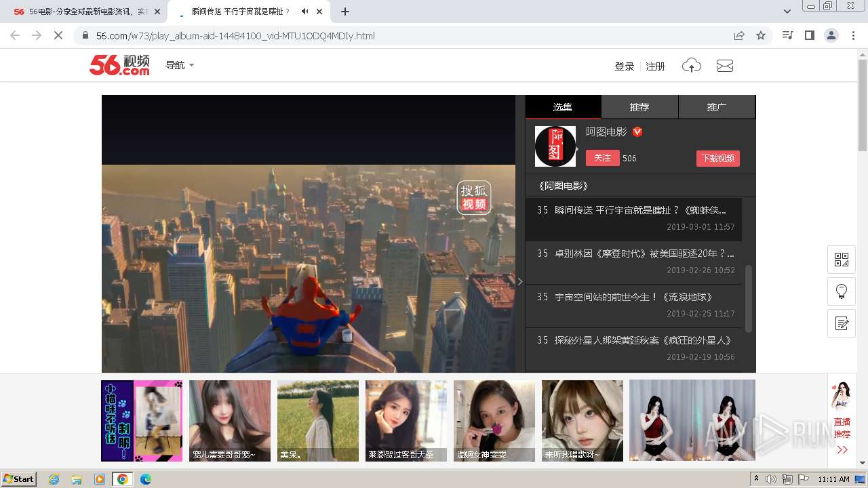Play the 瞬间传送 平行宇宙 episode
The height and width of the screenshot is (488, 868).
point(633,219)
